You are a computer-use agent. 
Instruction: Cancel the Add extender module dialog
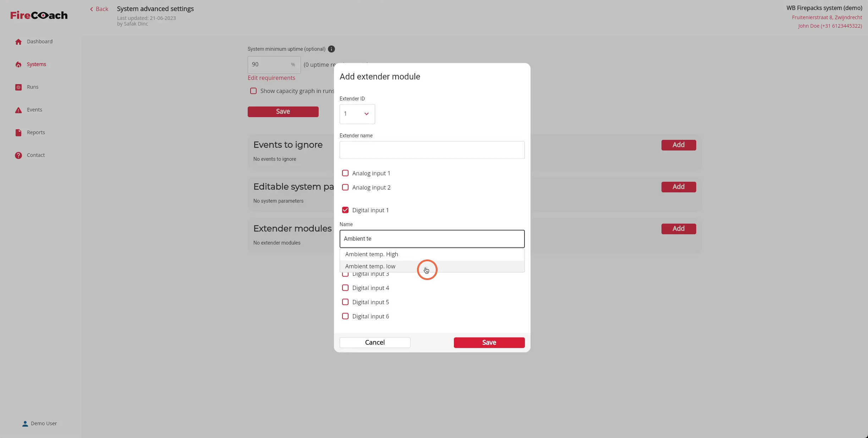click(375, 343)
